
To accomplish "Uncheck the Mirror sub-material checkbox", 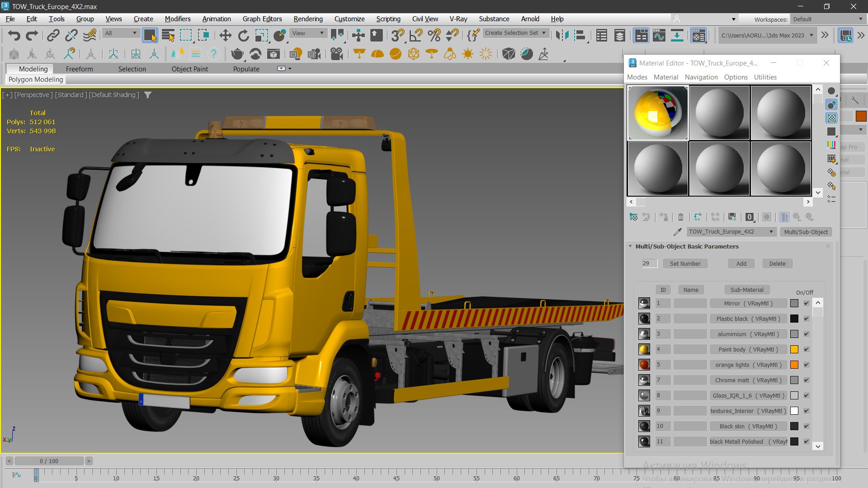I will click(x=806, y=303).
